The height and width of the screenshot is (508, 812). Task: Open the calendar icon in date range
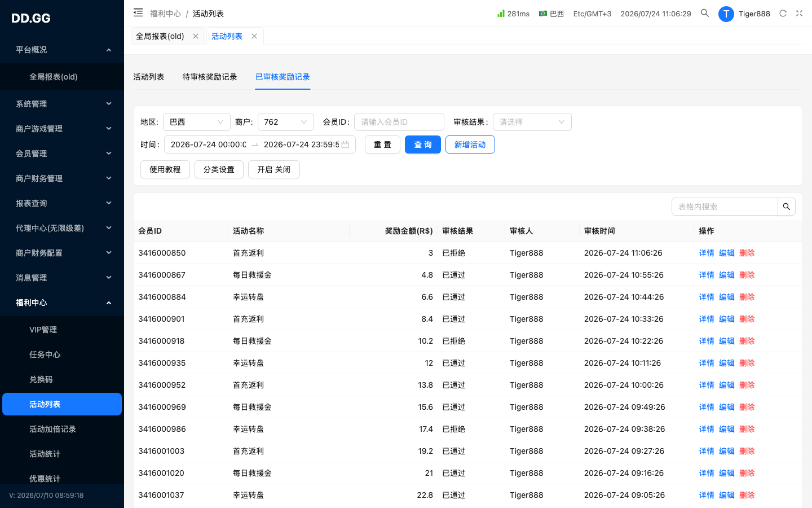click(x=345, y=144)
